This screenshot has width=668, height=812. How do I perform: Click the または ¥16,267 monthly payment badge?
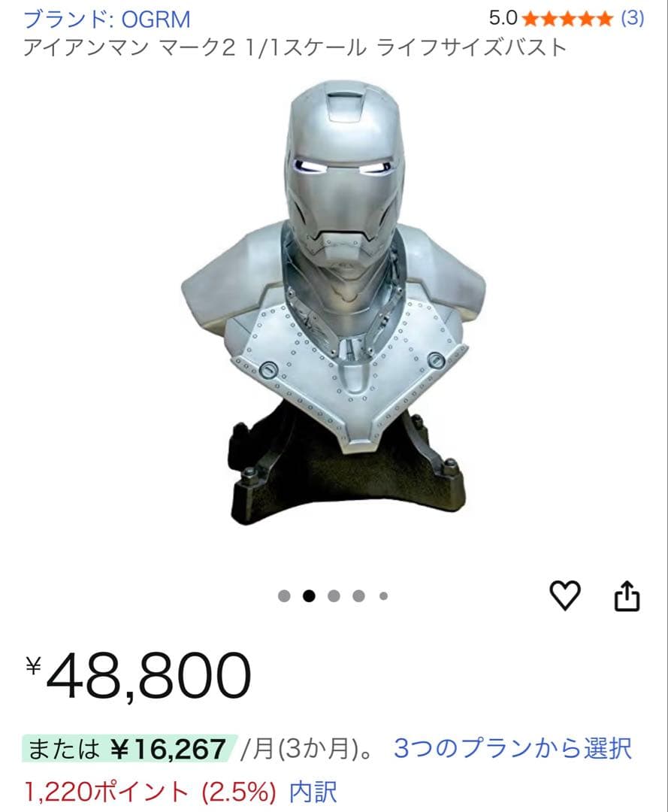pyautogui.click(x=128, y=749)
